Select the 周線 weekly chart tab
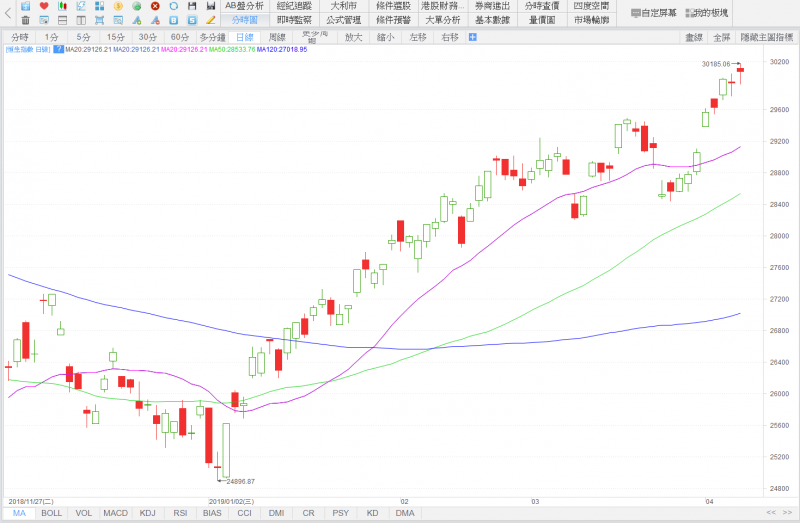800x523 pixels. point(277,37)
